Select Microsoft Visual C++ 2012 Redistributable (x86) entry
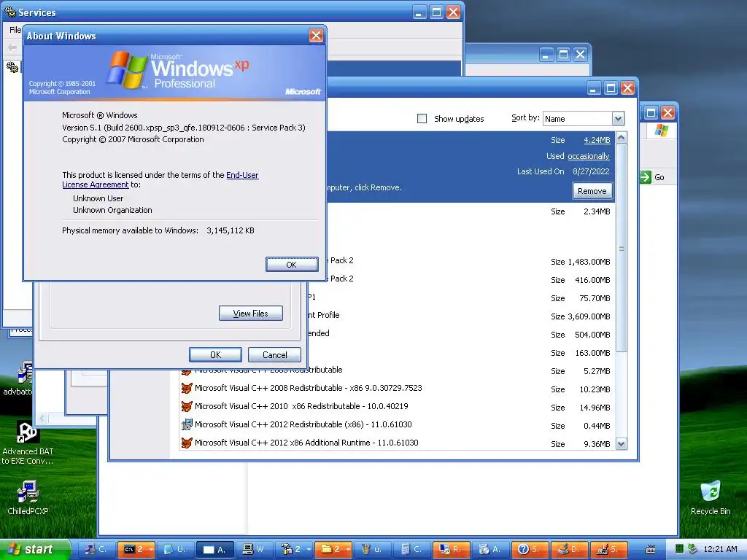The image size is (747, 560). pyautogui.click(x=303, y=424)
